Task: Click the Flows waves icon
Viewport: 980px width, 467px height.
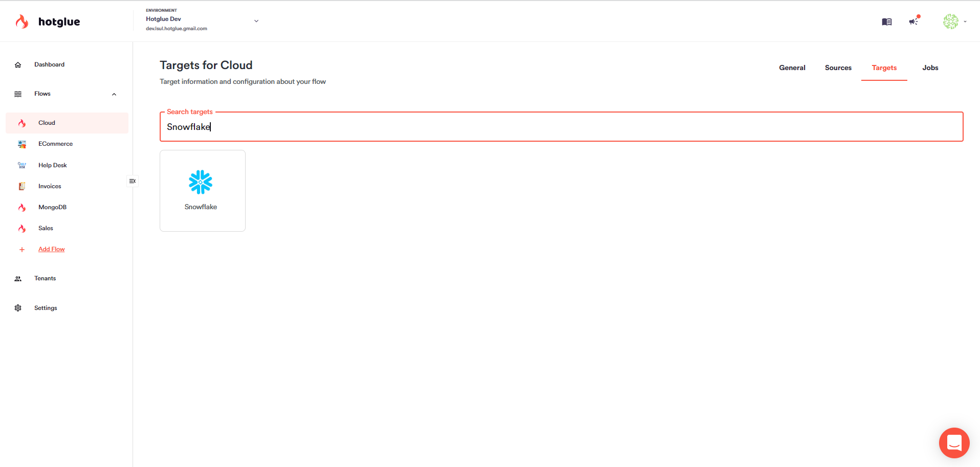Action: click(18, 94)
